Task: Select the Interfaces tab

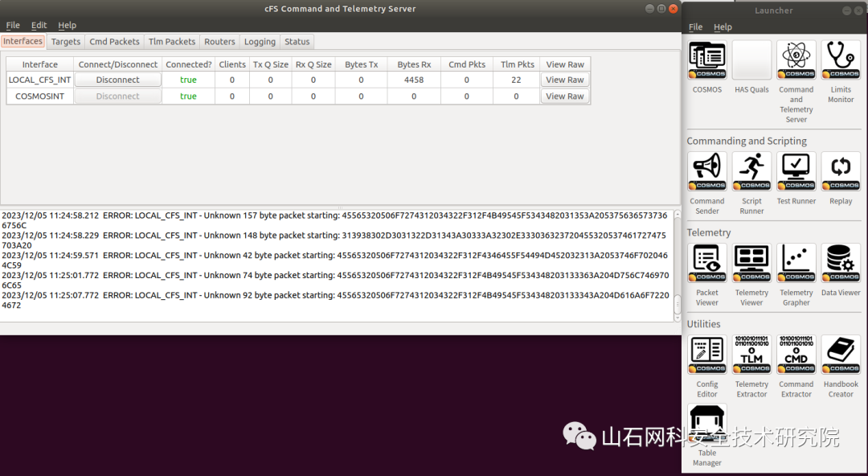Action: click(x=23, y=41)
